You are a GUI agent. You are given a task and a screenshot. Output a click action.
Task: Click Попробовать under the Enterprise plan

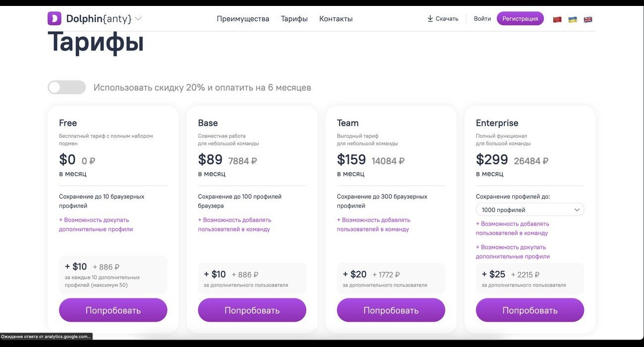[x=530, y=310]
